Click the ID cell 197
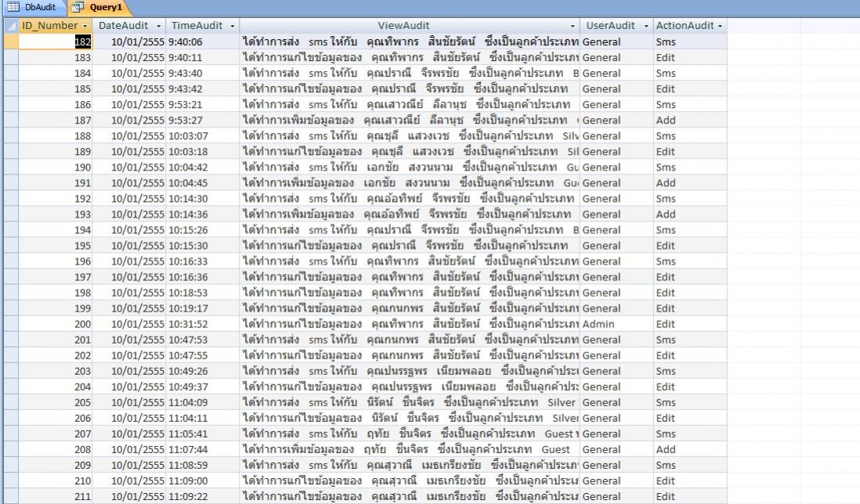 click(56, 277)
